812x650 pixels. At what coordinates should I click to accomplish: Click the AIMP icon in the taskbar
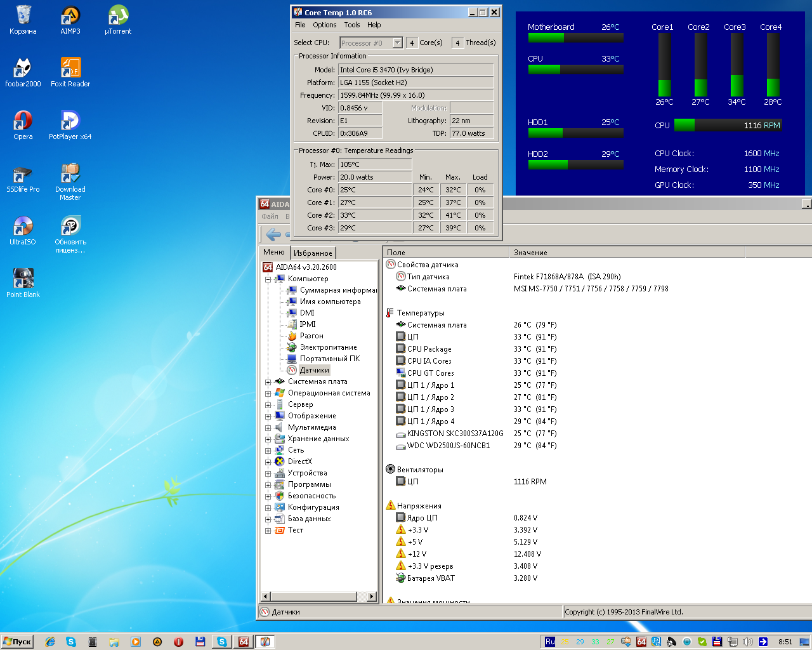[157, 642]
